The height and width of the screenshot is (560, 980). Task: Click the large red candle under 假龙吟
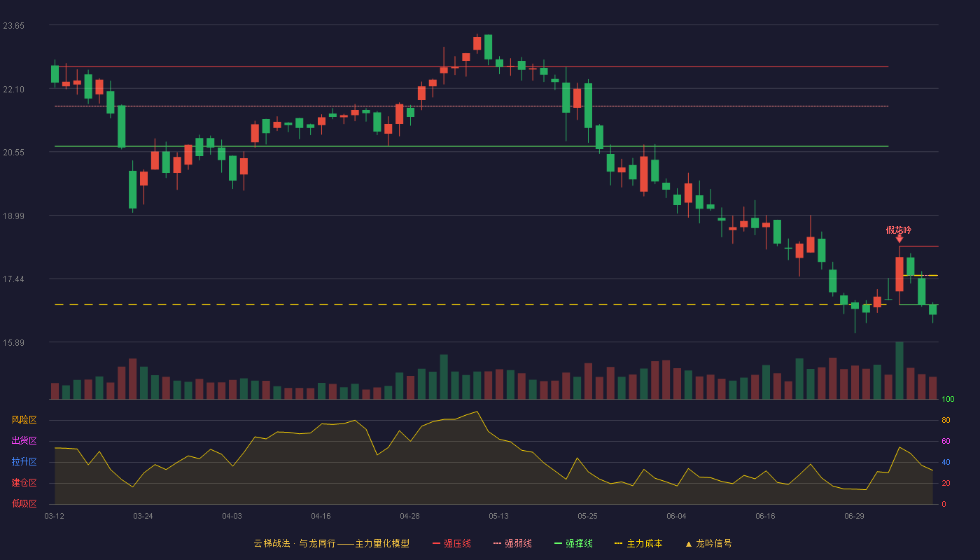[899, 274]
